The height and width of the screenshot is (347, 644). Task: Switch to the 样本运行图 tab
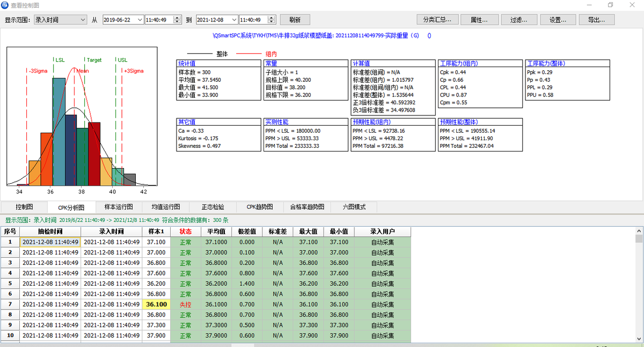[119, 207]
